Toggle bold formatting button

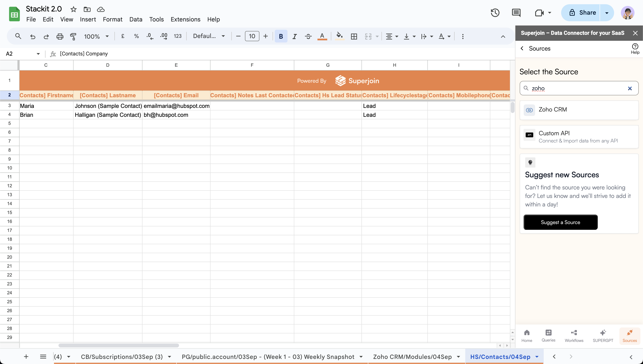click(x=281, y=37)
